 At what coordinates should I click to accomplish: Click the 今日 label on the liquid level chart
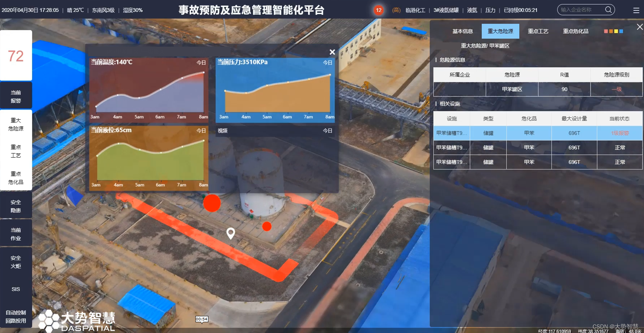201,131
